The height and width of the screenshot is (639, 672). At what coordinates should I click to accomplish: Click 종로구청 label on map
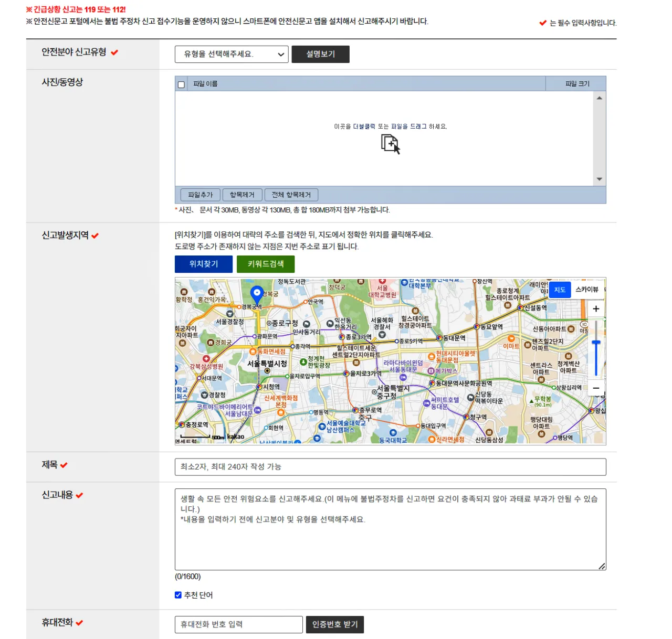285,323
